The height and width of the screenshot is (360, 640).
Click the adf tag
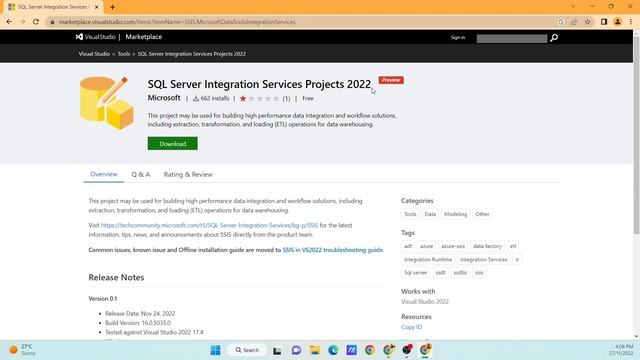pos(408,246)
